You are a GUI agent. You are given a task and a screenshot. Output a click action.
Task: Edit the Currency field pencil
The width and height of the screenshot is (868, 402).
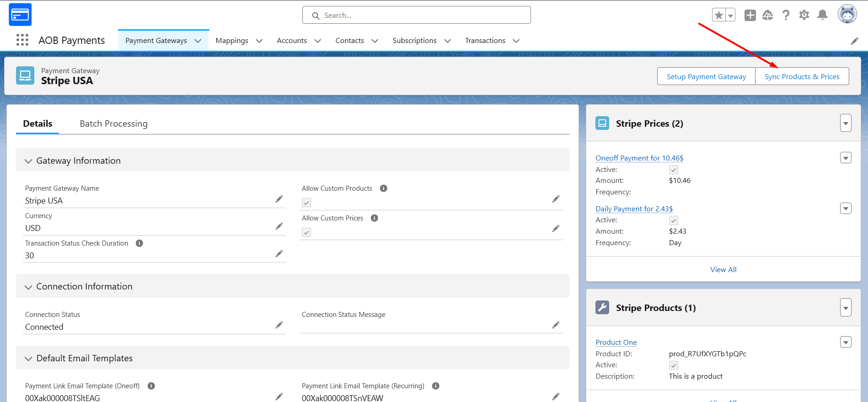pyautogui.click(x=279, y=226)
